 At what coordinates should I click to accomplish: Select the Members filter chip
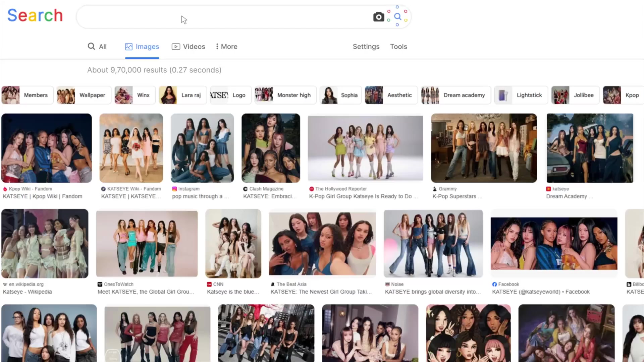28,95
